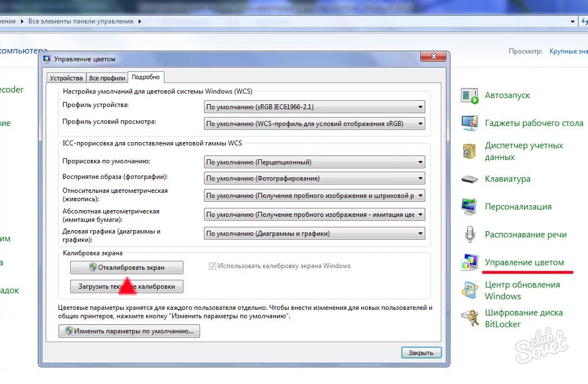This screenshot has width=588, height=384.
Task: Open the address bar history dropdown arrow
Action: point(572,22)
